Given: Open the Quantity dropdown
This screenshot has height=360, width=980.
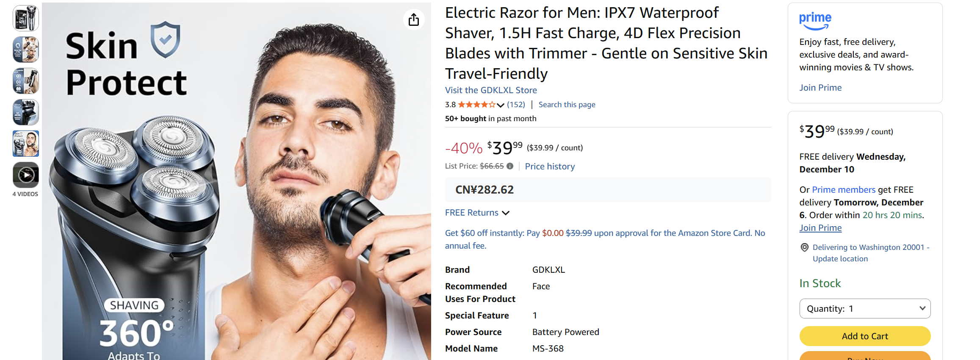Looking at the screenshot, I should 864,308.
